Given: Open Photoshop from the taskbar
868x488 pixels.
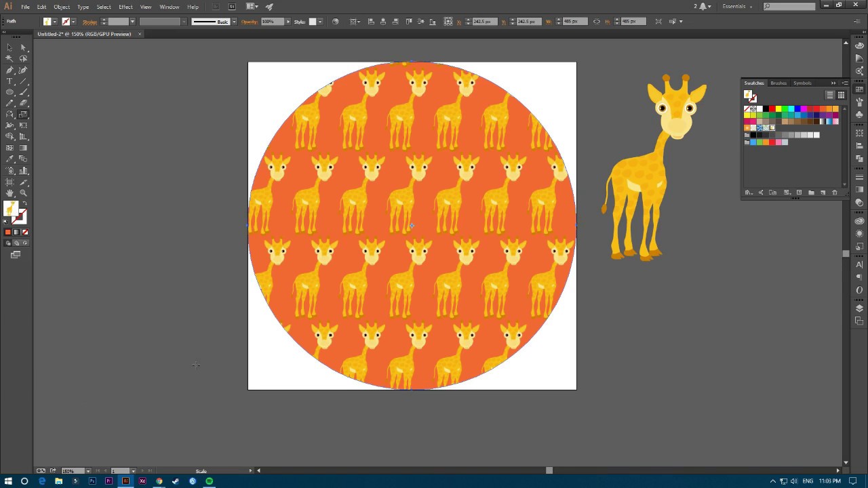Looking at the screenshot, I should click(92, 481).
